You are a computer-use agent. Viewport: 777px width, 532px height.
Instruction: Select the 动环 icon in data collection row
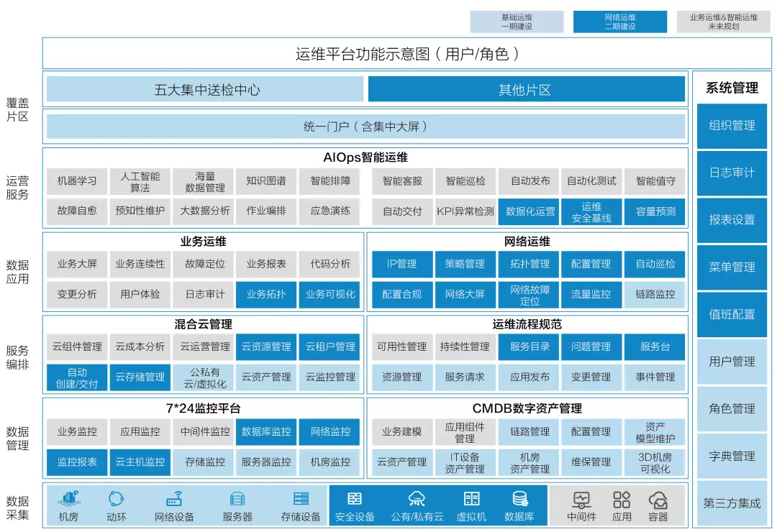point(117,499)
